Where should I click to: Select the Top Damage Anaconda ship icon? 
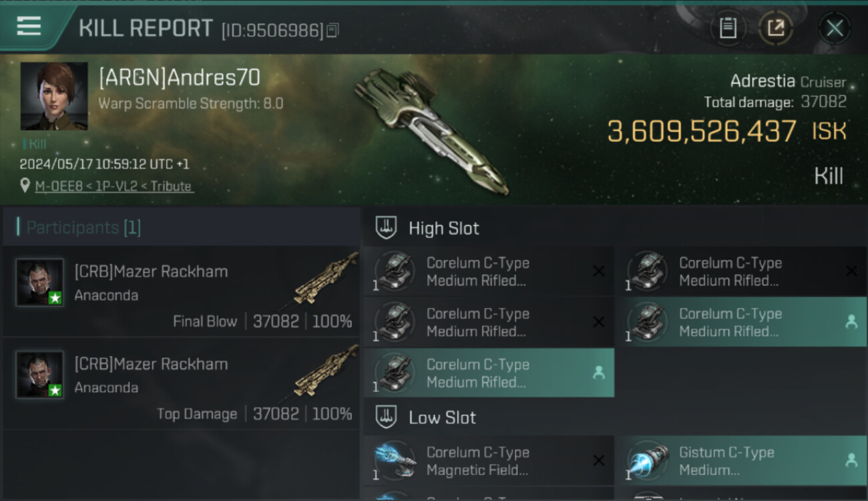(326, 373)
